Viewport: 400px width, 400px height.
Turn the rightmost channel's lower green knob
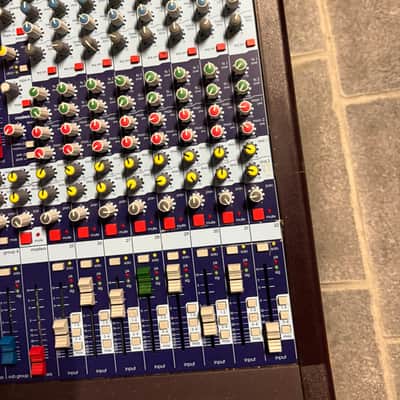pyautogui.click(x=242, y=86)
